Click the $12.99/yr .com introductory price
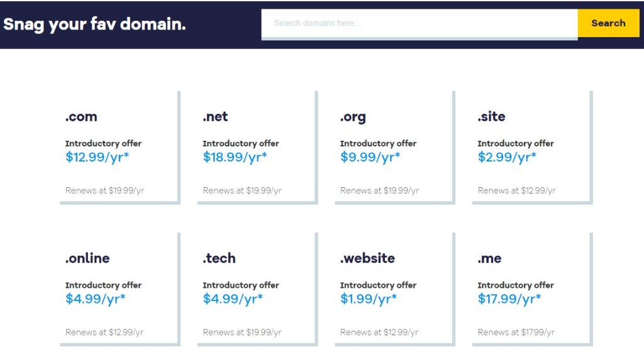 click(96, 157)
